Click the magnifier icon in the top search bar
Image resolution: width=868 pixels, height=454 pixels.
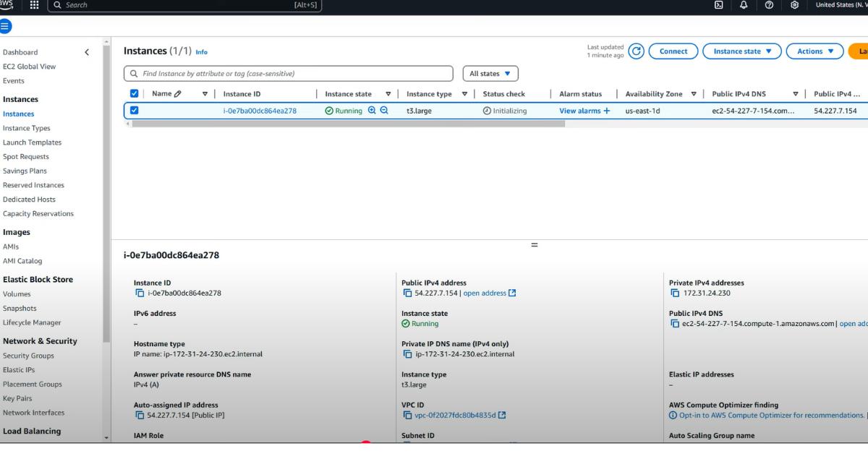tap(56, 5)
